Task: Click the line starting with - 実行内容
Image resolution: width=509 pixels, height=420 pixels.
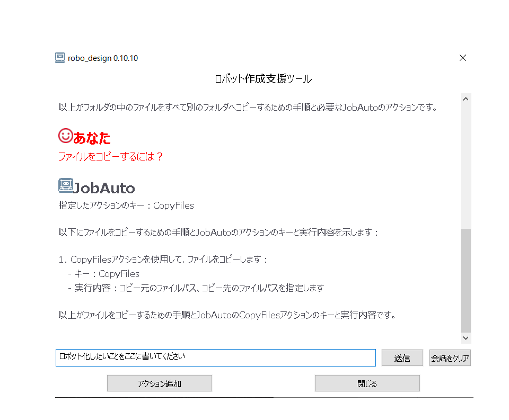Action: click(x=196, y=288)
